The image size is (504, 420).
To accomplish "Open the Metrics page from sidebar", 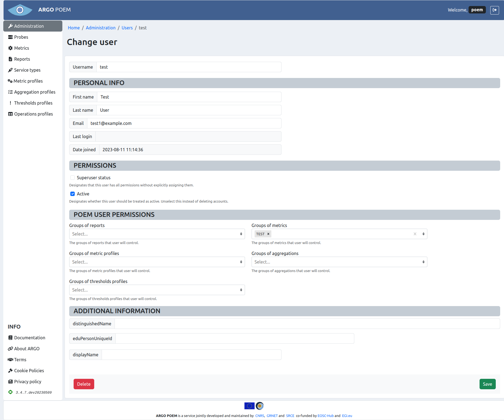I will click(x=21, y=48).
